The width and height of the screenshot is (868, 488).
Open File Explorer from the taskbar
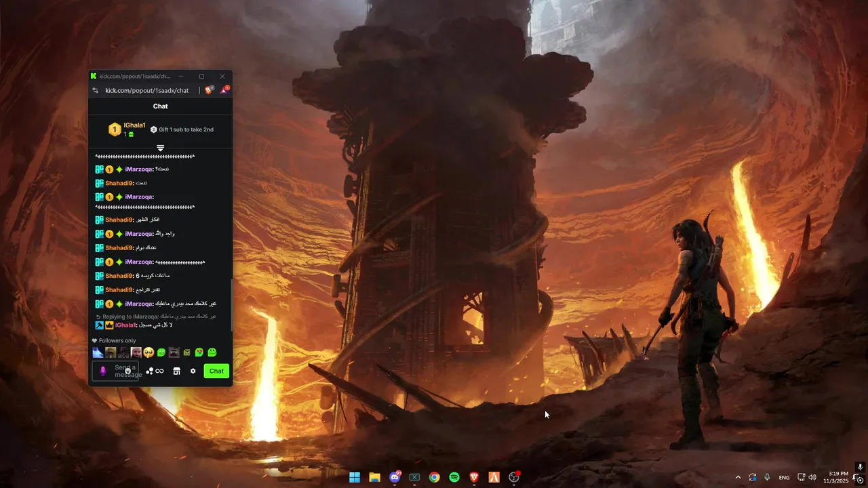[x=374, y=477]
